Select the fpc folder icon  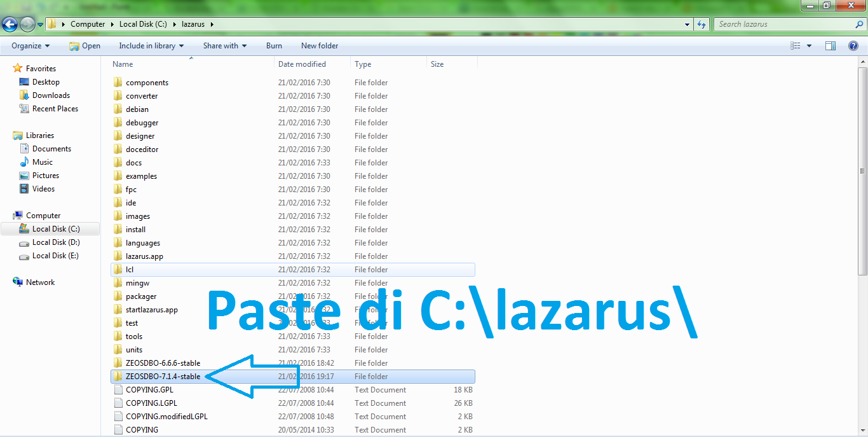(118, 189)
